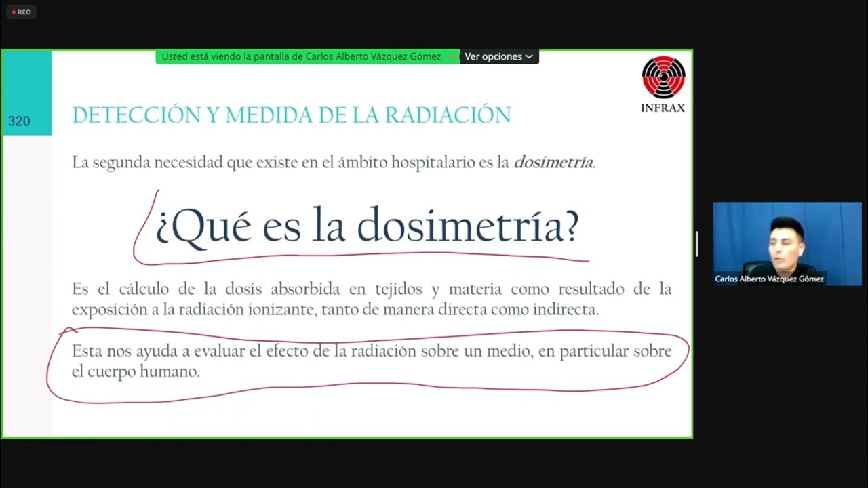Click the slide number 320
Viewport: 868px width, 488px height.
[x=19, y=121]
